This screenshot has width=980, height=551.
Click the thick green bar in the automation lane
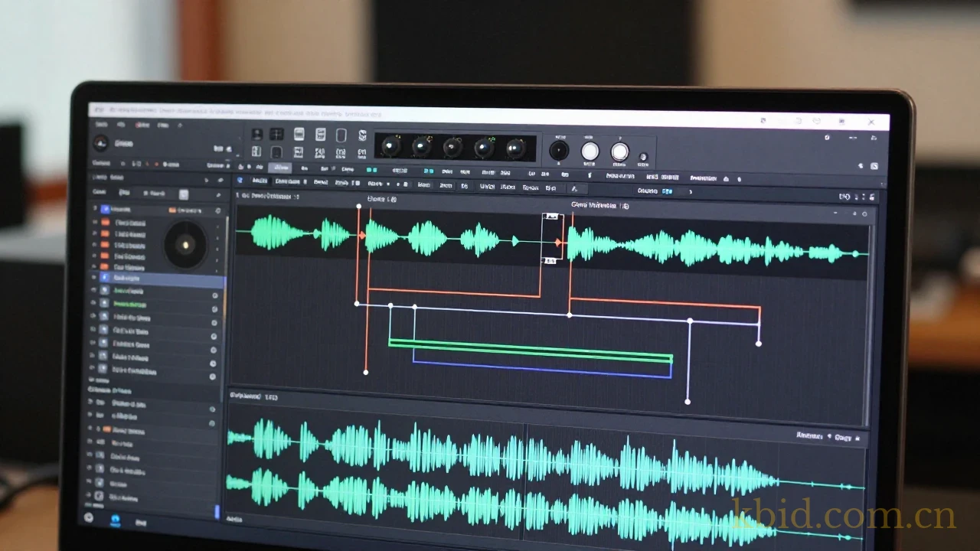531,350
